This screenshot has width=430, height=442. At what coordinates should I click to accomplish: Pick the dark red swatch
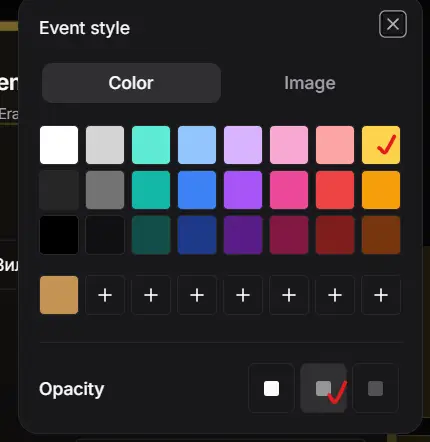335,235
